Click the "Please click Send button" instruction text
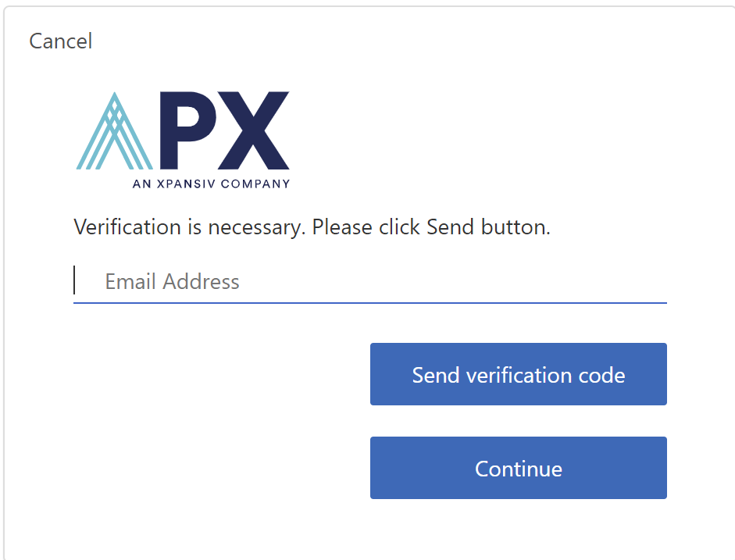 (431, 227)
